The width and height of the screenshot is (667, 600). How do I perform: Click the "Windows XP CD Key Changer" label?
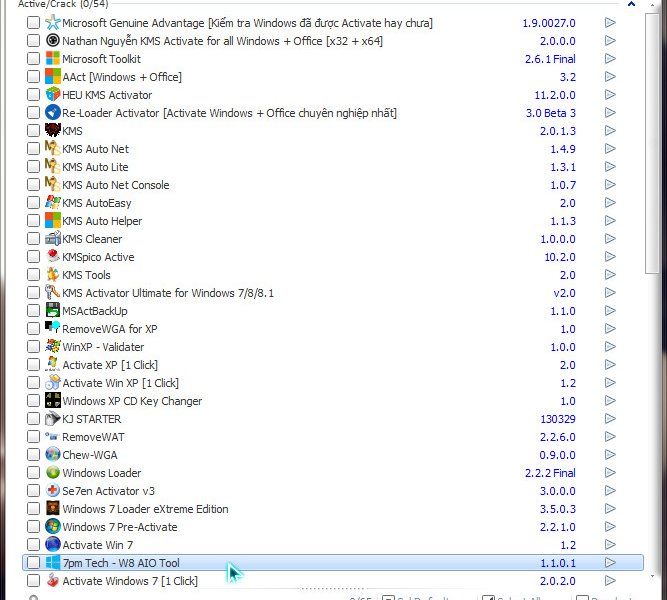point(132,401)
